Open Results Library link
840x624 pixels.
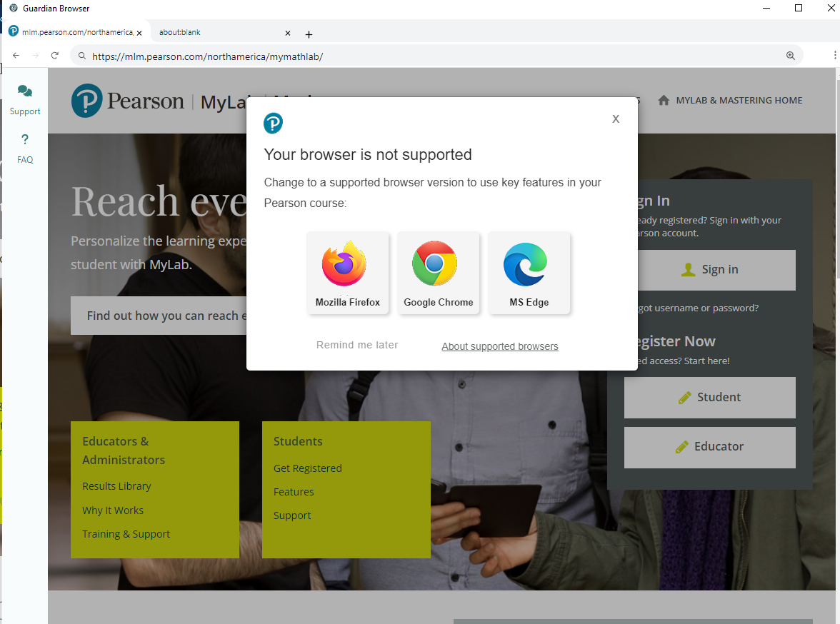117,486
